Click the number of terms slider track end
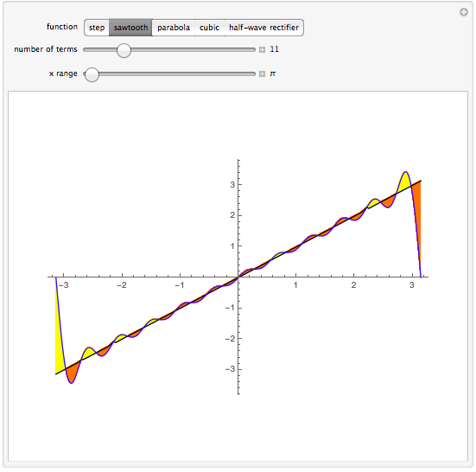Viewport: 476px width, 472px height. click(253, 49)
